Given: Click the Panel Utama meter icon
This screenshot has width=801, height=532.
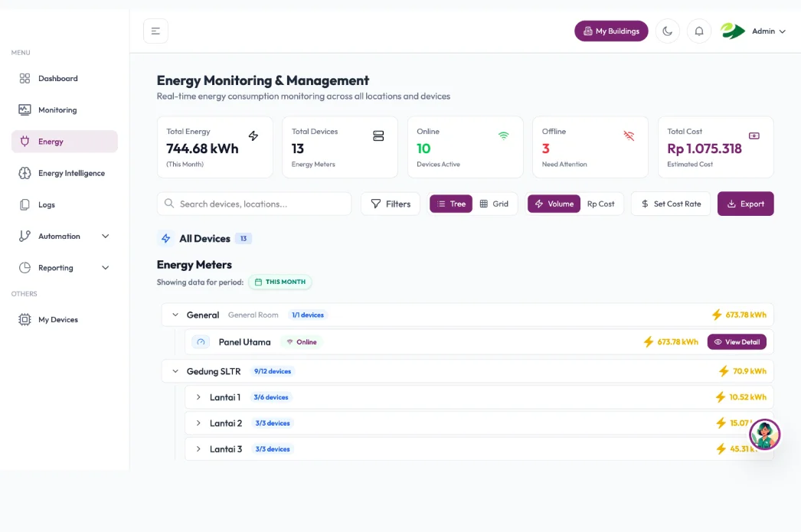Looking at the screenshot, I should pos(201,342).
